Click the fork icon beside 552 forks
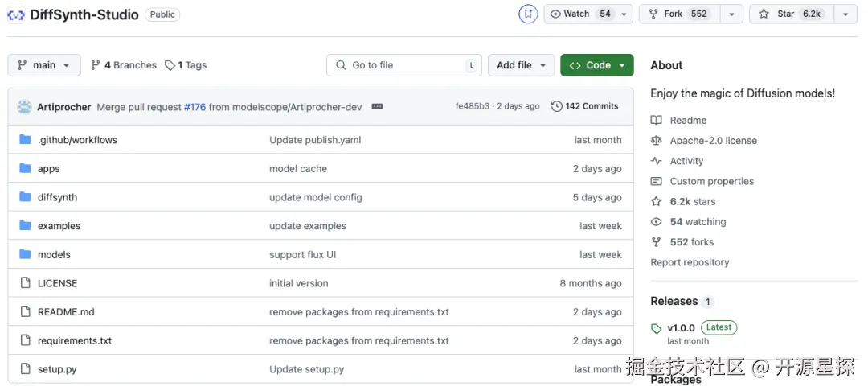Screen dimensions: 868x391 [656, 242]
